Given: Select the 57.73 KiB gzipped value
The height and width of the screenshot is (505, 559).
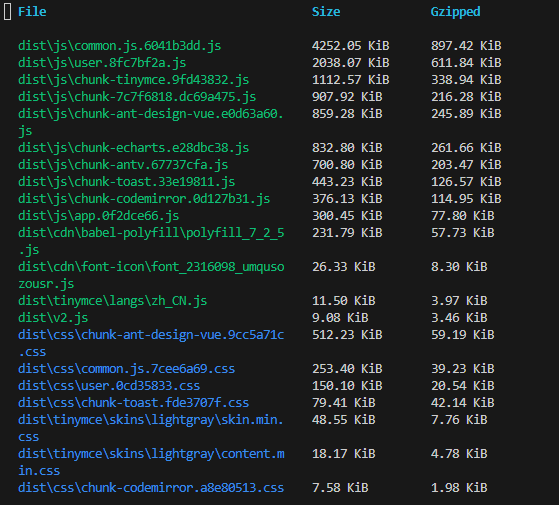Looking at the screenshot, I should click(462, 233).
